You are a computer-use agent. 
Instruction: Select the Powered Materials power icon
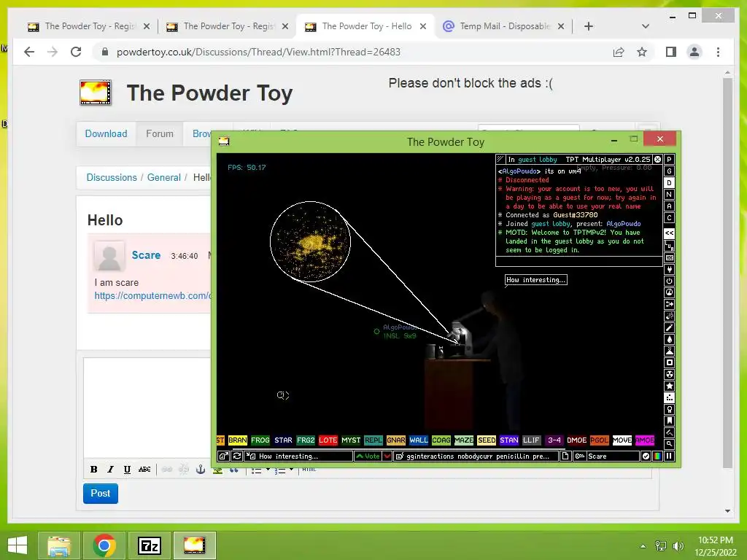[x=669, y=281]
